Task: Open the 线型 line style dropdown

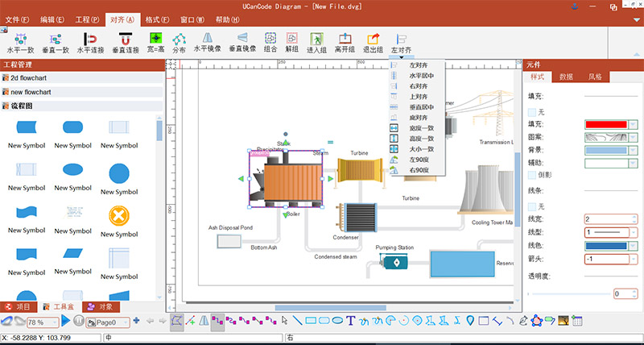Action: point(634,232)
